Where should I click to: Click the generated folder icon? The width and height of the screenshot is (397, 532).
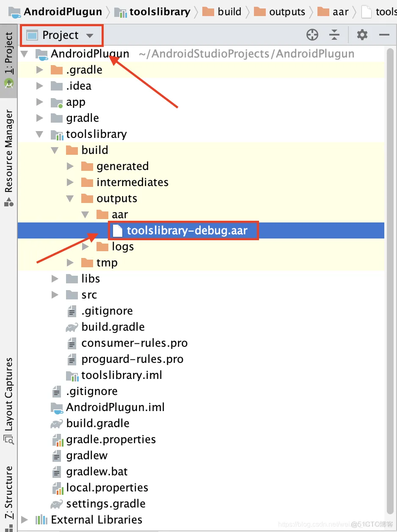click(x=87, y=166)
